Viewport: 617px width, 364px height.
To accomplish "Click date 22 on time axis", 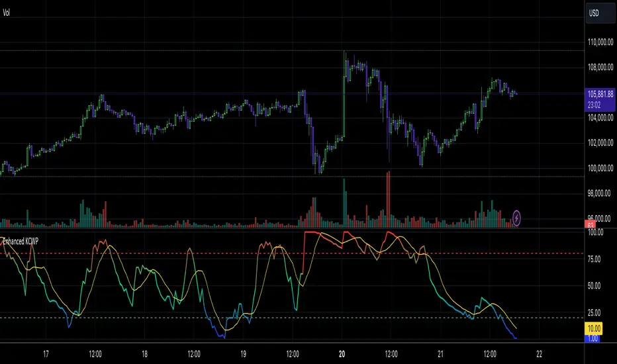I will click(539, 354).
